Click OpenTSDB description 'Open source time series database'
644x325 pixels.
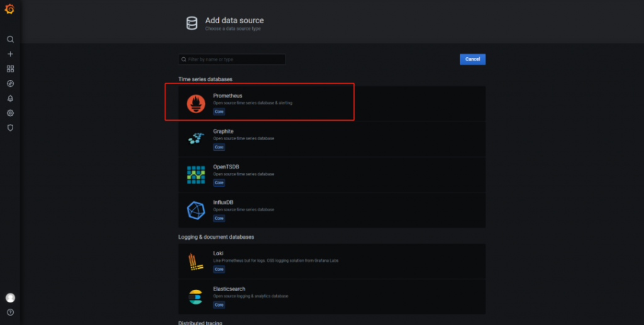(243, 174)
